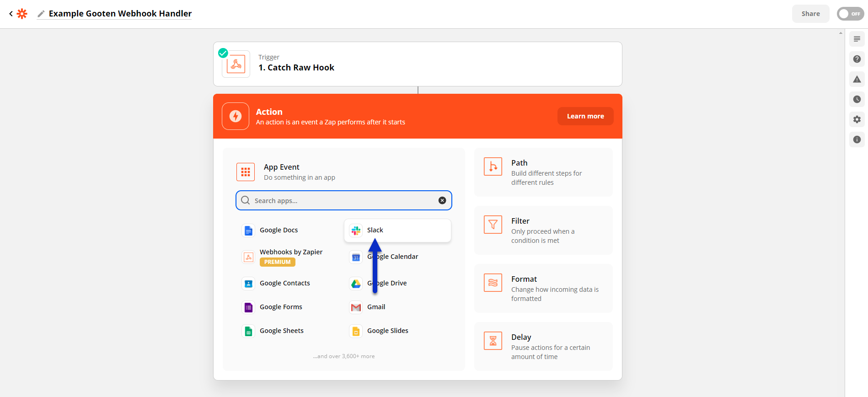
Task: Add a Filter step
Action: pos(543,230)
